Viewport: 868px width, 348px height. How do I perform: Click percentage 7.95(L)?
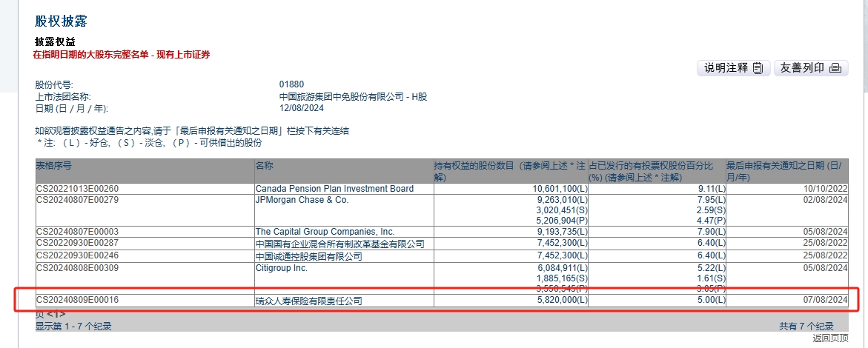point(712,200)
